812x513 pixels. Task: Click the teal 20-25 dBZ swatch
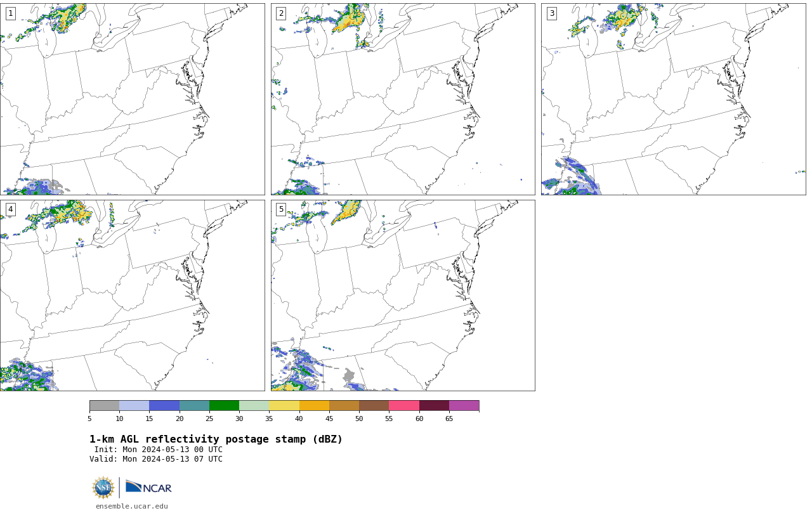(x=194, y=406)
